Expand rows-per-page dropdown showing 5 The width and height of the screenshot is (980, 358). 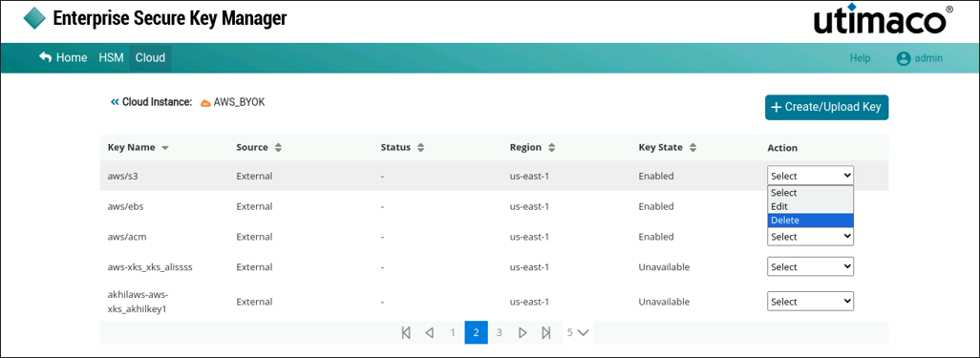click(579, 332)
